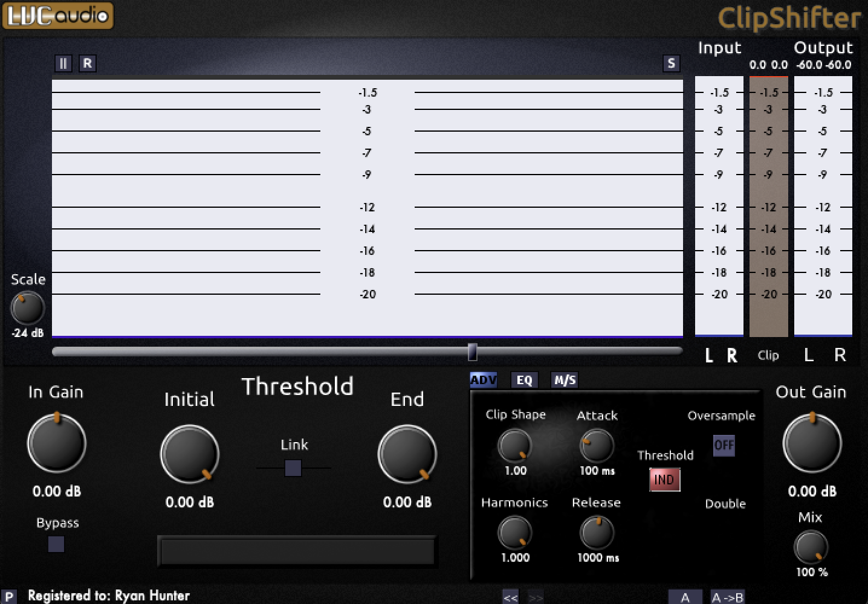The image size is (868, 604).
Task: Click the R reset meter icon
Action: pyautogui.click(x=88, y=63)
